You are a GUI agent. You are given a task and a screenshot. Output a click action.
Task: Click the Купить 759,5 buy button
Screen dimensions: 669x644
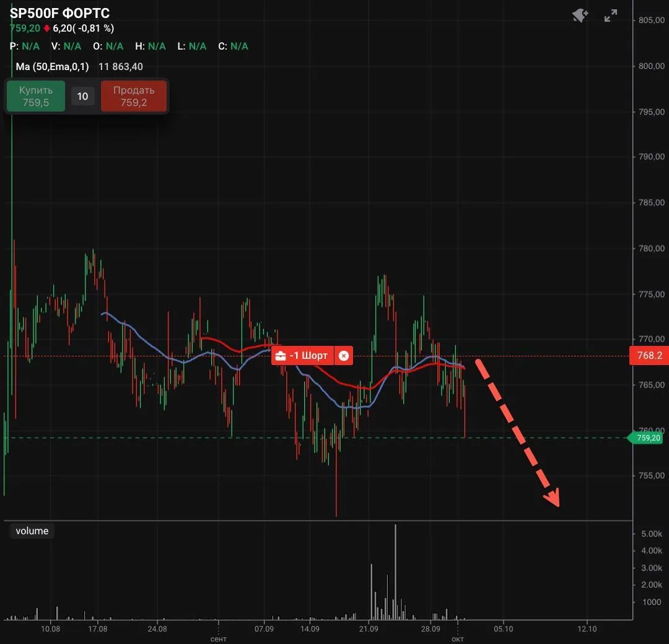pos(36,96)
